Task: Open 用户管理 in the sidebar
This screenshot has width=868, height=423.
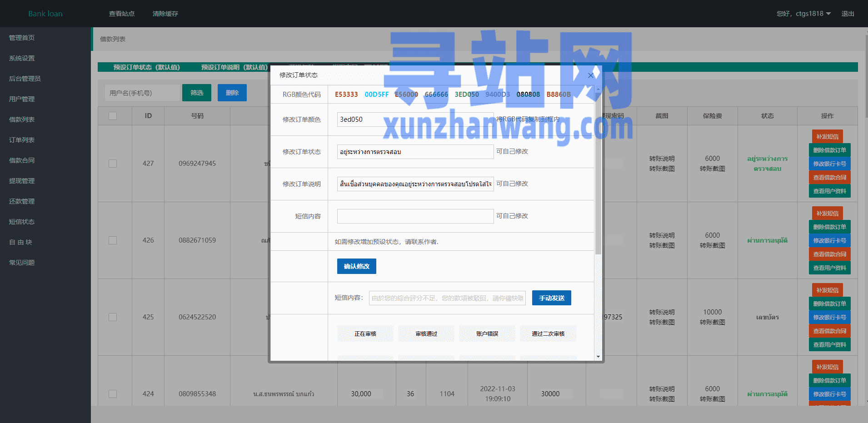Action: (x=22, y=99)
